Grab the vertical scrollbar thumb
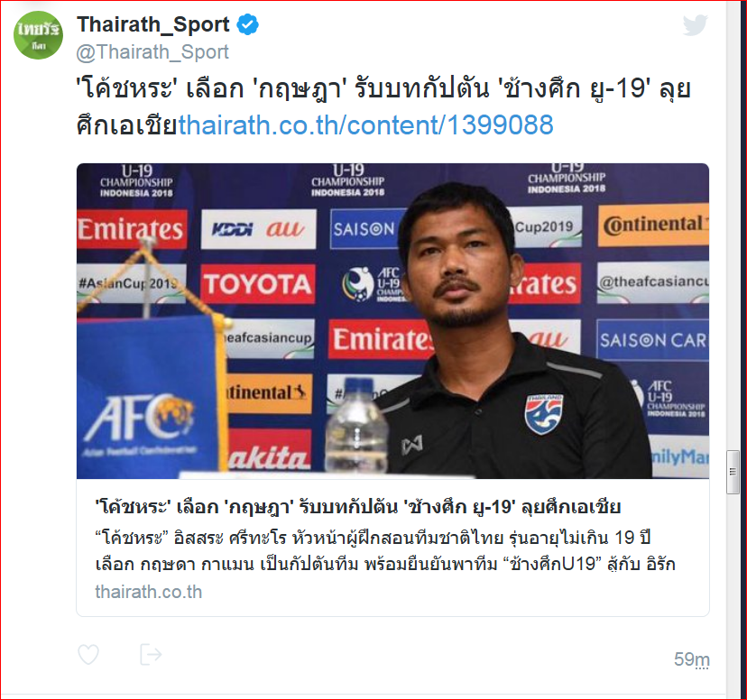The width and height of the screenshot is (747, 700). (x=733, y=472)
